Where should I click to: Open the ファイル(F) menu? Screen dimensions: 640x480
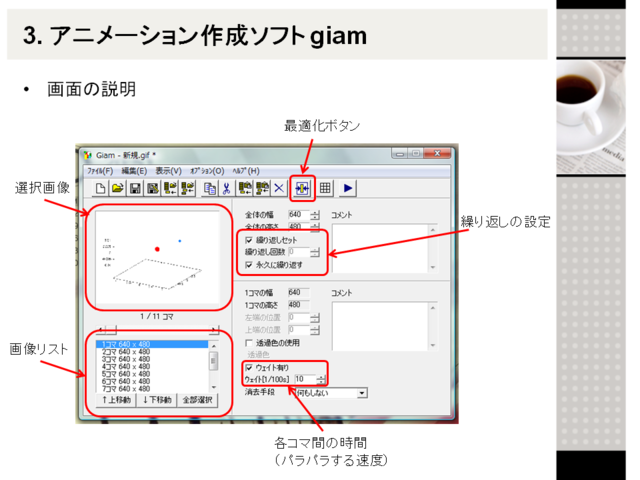pos(98,171)
